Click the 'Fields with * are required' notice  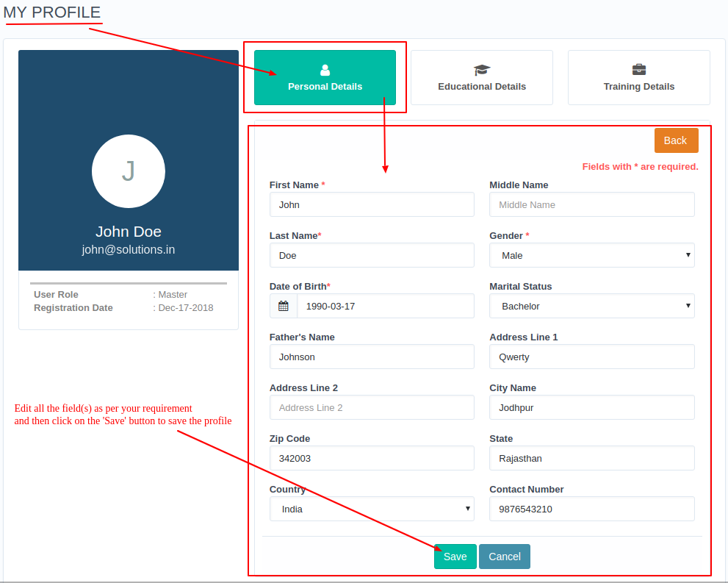[641, 167]
